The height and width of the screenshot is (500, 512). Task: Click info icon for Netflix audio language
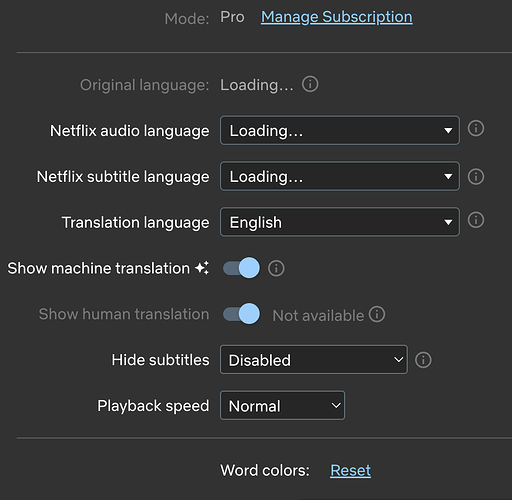pos(476,128)
